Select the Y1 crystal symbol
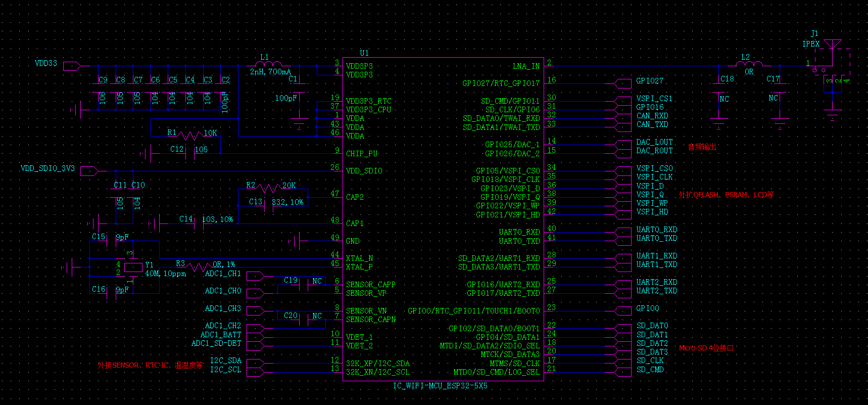This screenshot has width=868, height=405. pos(133,267)
